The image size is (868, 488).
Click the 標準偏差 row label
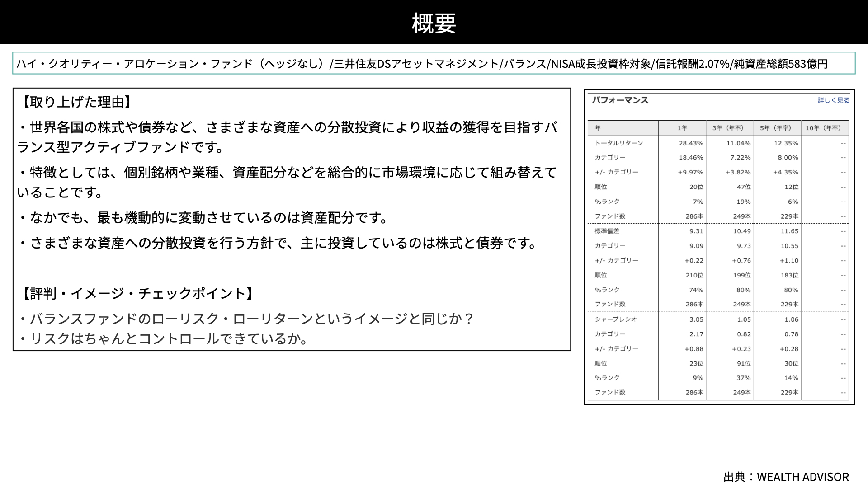607,231
